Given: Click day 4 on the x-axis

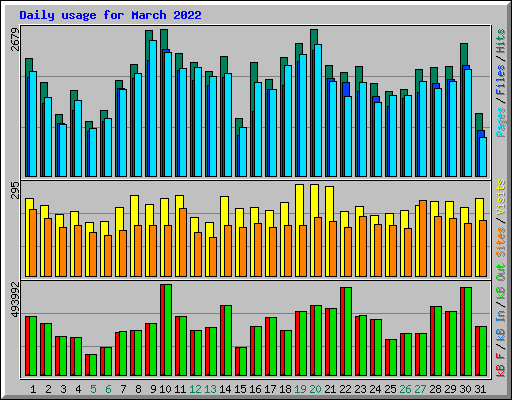Looking at the screenshot, I should pyautogui.click(x=78, y=389).
